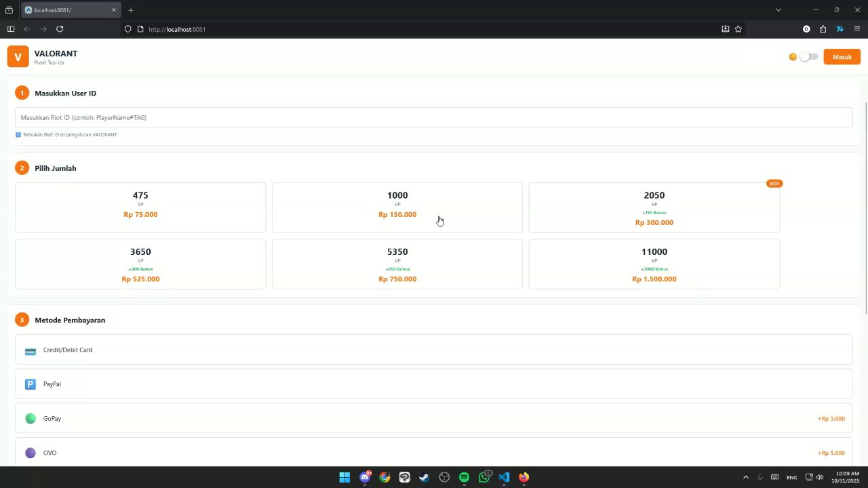
Task: Open WhatsApp from the taskbar
Action: point(484,477)
